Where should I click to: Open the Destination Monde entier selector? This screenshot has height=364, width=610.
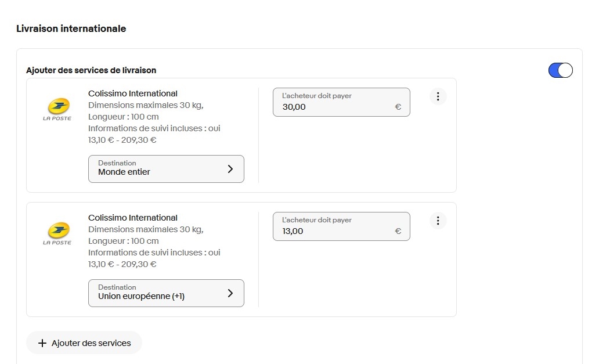(x=166, y=169)
